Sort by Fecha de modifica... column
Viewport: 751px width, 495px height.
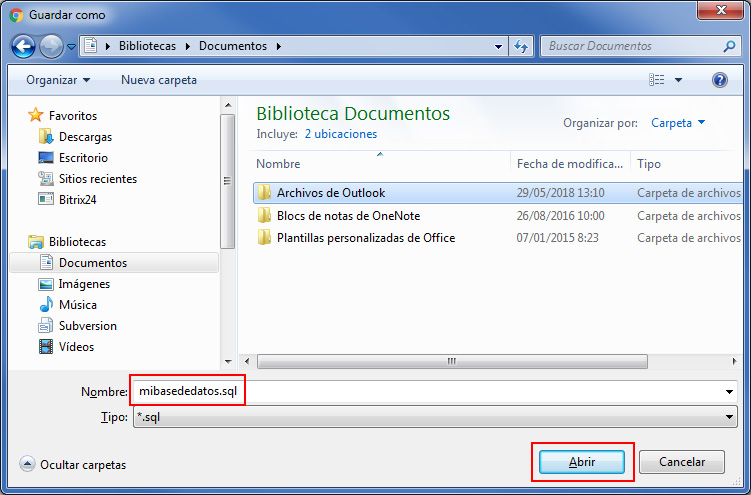click(x=570, y=164)
